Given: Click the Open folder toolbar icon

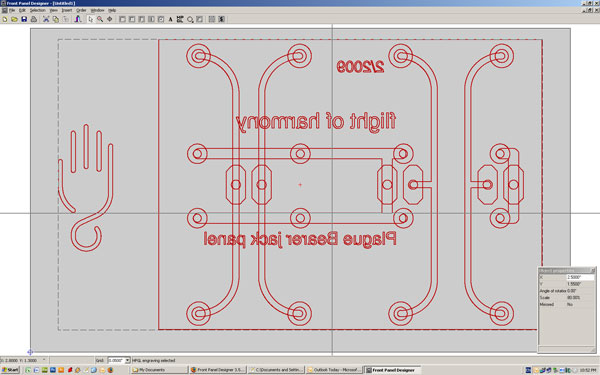Looking at the screenshot, I should [14, 19].
